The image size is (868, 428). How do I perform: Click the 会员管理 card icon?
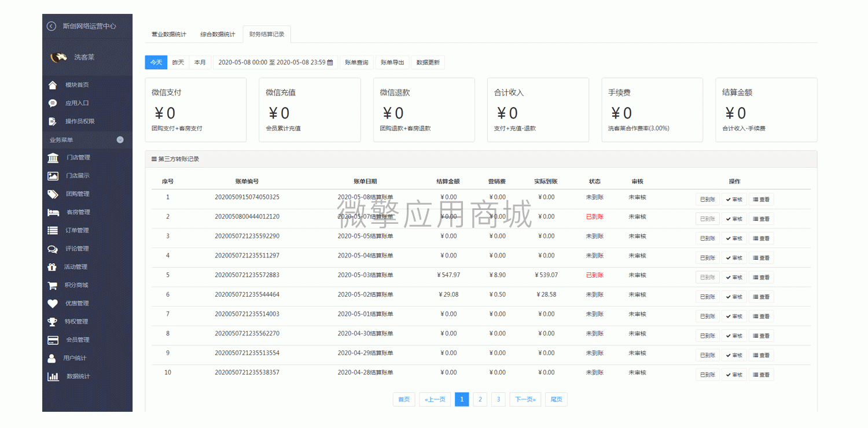coord(53,340)
